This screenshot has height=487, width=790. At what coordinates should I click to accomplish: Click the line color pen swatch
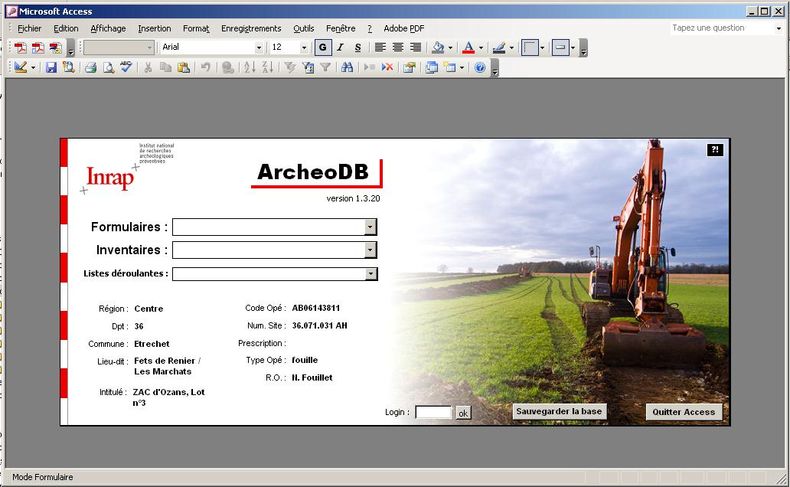point(499,48)
